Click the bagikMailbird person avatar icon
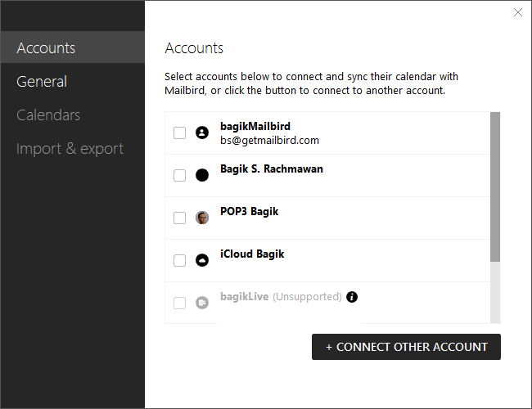 (x=202, y=133)
